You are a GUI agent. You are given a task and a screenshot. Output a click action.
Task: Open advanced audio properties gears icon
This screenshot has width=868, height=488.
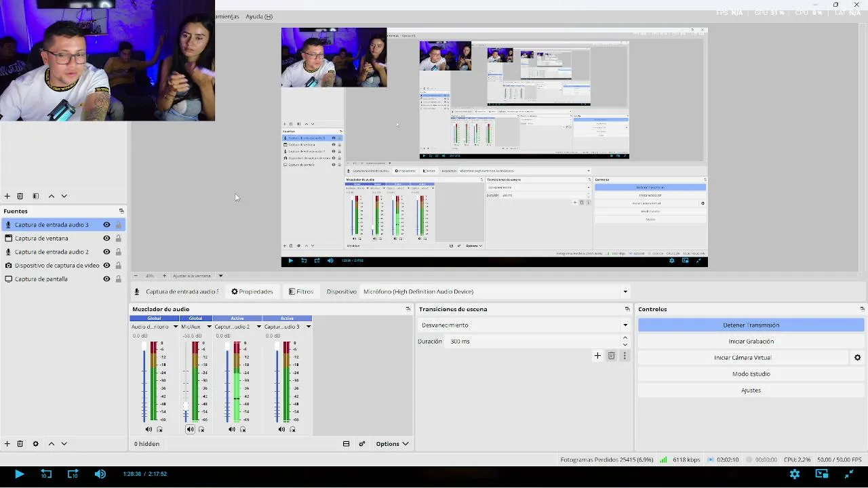coord(362,444)
